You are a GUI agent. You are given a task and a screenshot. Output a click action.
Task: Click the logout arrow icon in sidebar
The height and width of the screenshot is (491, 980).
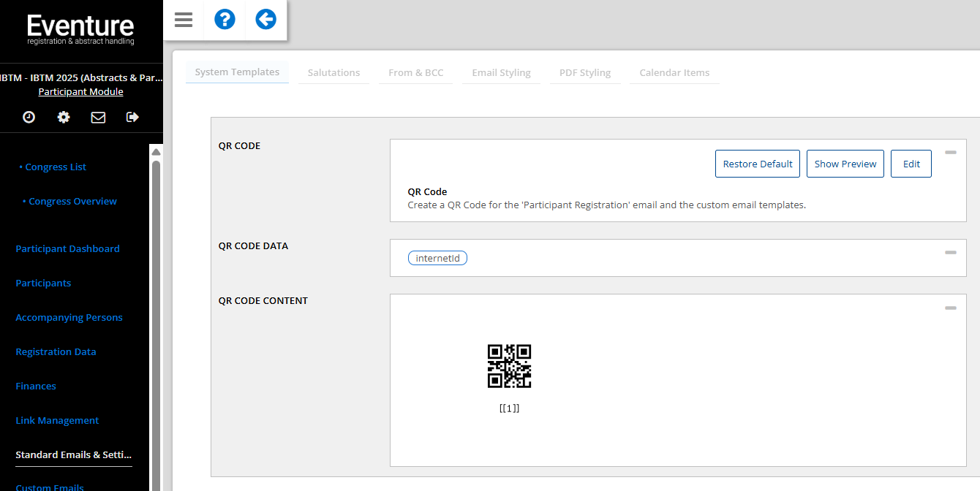(x=132, y=117)
